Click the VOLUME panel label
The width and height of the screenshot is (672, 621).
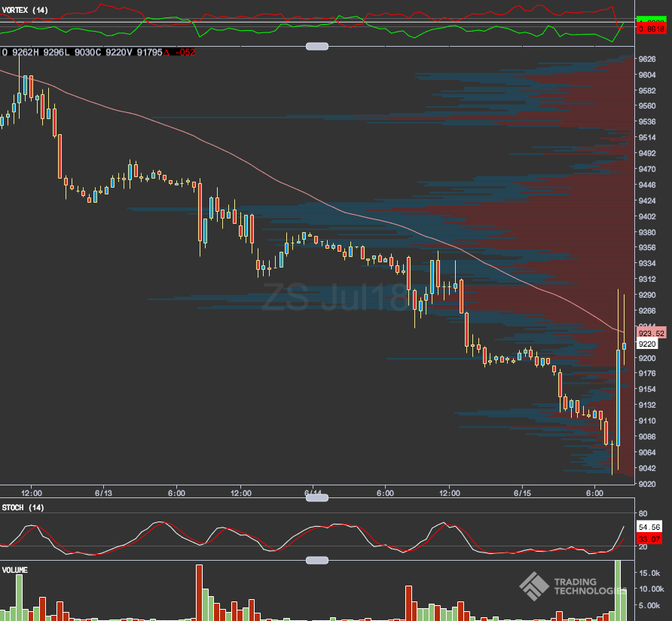(x=15, y=570)
